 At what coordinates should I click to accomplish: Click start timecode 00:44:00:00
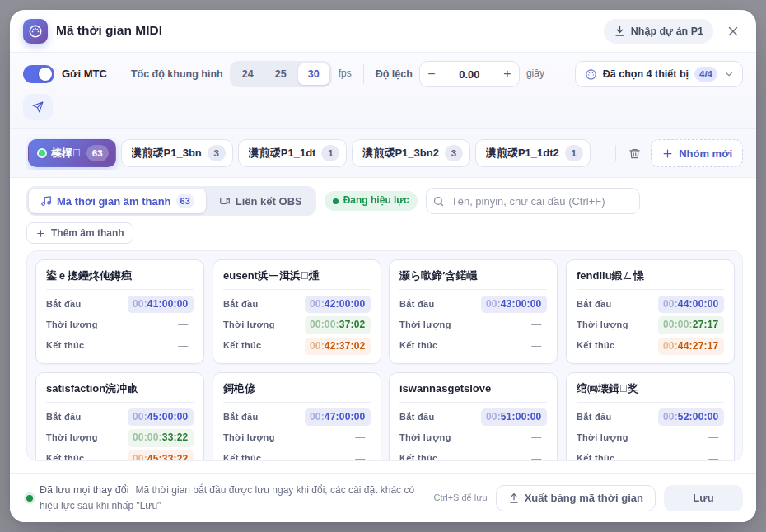coord(691,304)
